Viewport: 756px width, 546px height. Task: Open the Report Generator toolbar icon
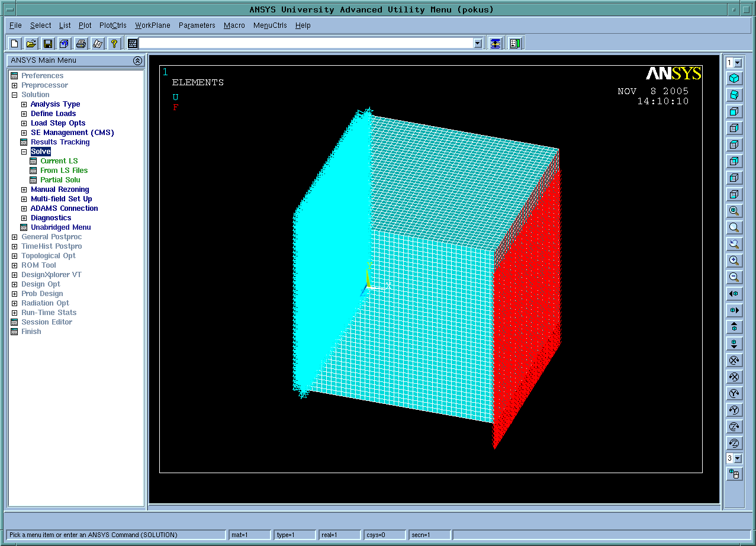[98, 43]
